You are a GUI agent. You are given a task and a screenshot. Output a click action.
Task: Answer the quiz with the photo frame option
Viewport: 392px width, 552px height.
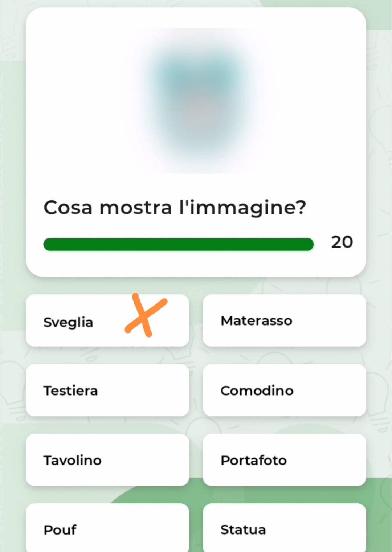(284, 460)
